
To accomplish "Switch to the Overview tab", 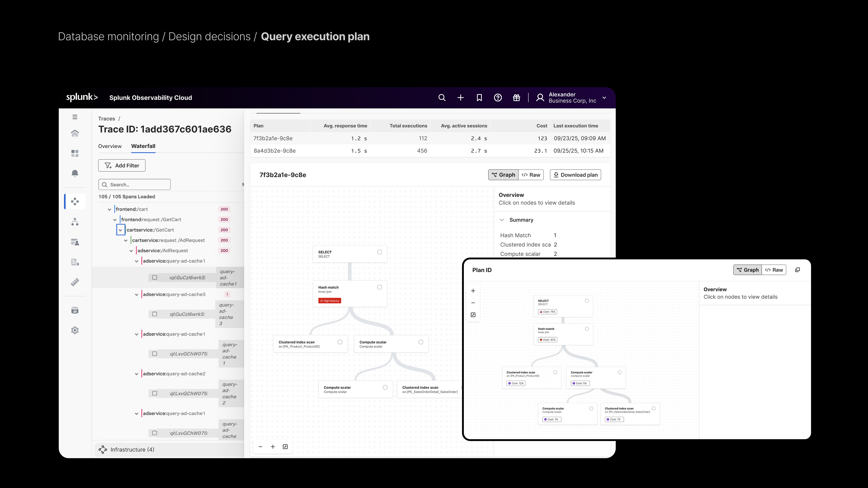I will tap(109, 146).
